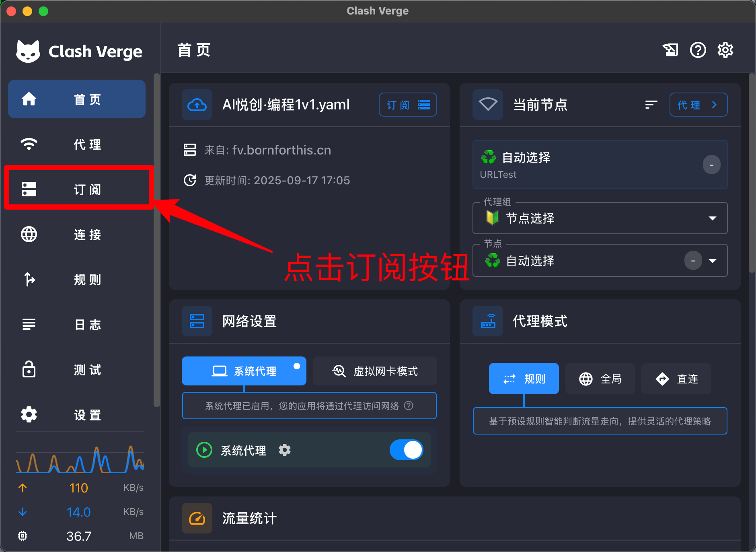Viewport: 756px width, 552px height.
Task: Click the update time refresh clock icon
Action: click(190, 180)
